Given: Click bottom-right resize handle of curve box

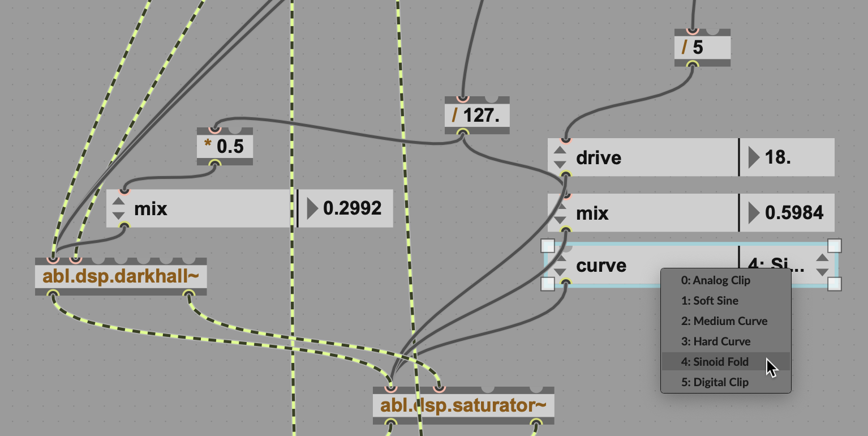Looking at the screenshot, I should point(835,284).
